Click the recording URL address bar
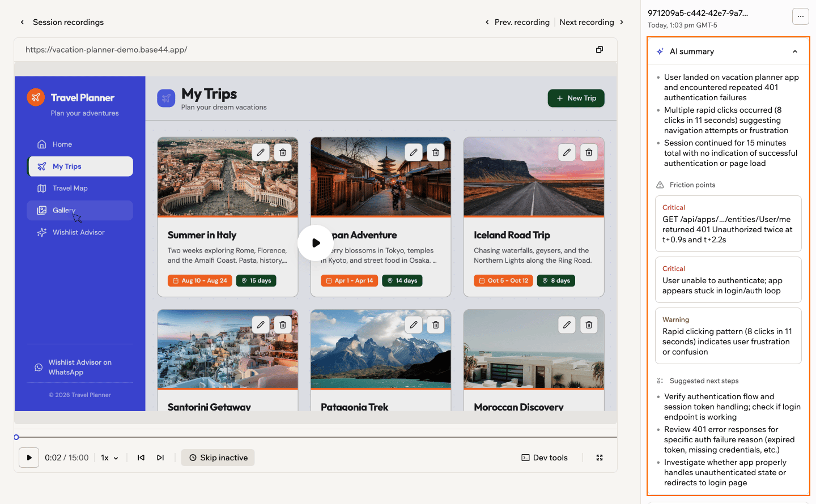The image size is (816, 504). click(316, 50)
